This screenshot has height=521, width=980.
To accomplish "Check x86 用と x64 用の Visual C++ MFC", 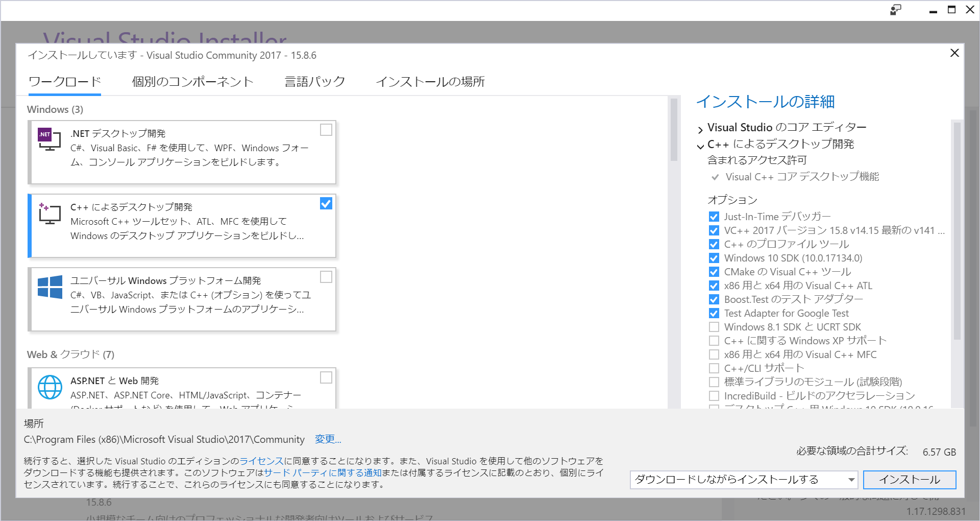I will click(714, 354).
